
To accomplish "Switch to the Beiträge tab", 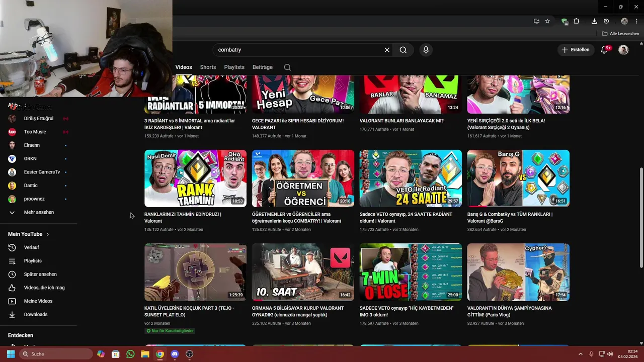I will [263, 67].
